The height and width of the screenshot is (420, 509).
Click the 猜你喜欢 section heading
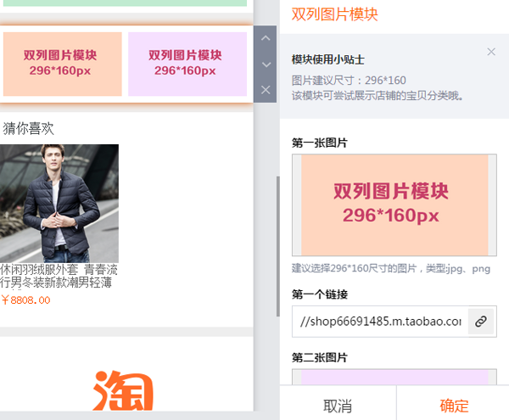point(29,129)
